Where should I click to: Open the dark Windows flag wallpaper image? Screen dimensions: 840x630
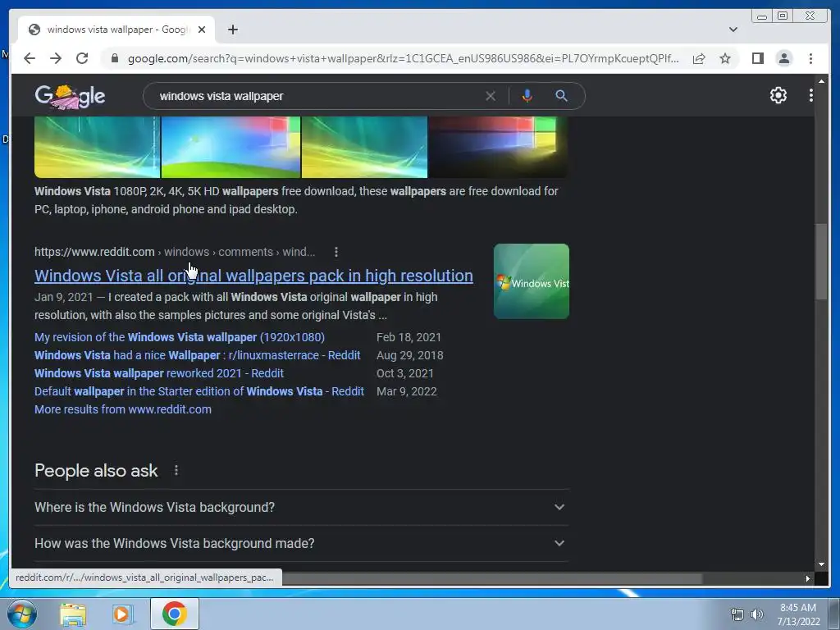[499, 147]
